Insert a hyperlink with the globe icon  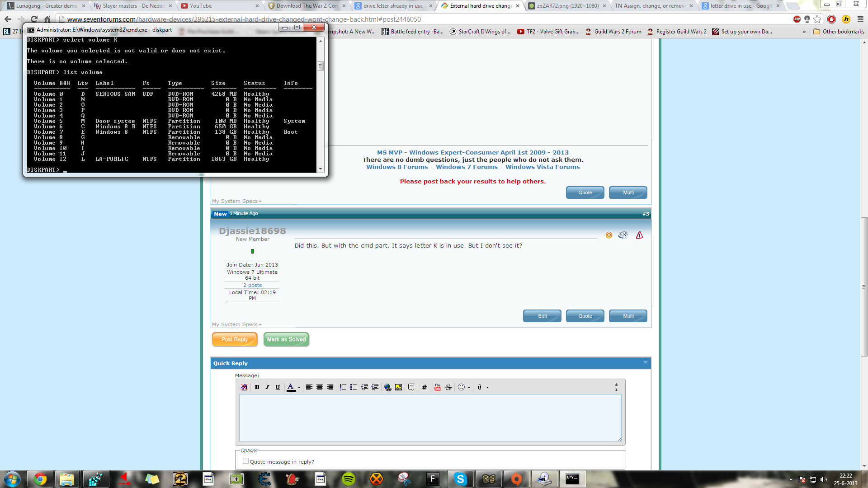pos(387,387)
